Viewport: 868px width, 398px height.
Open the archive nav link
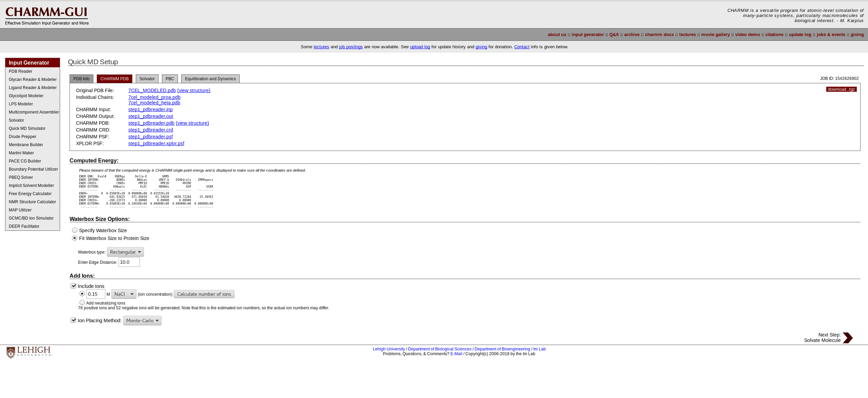coord(632,35)
